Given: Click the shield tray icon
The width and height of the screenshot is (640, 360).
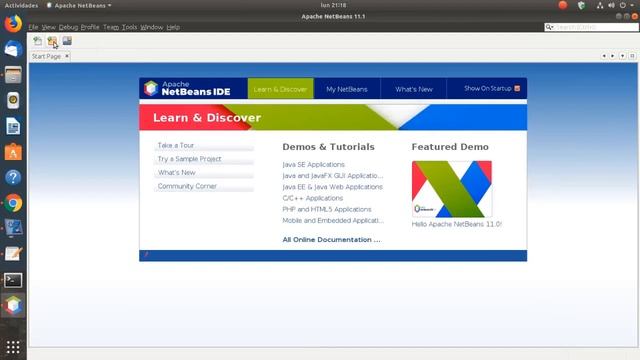Looking at the screenshot, I should (581, 5).
